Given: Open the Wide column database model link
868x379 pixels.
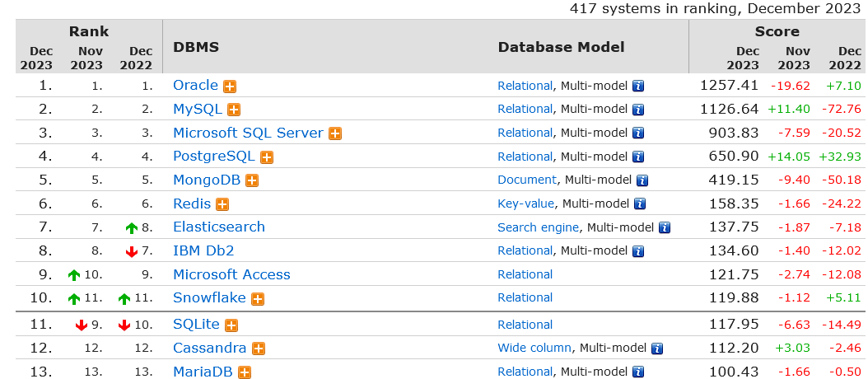Looking at the screenshot, I should tap(534, 348).
